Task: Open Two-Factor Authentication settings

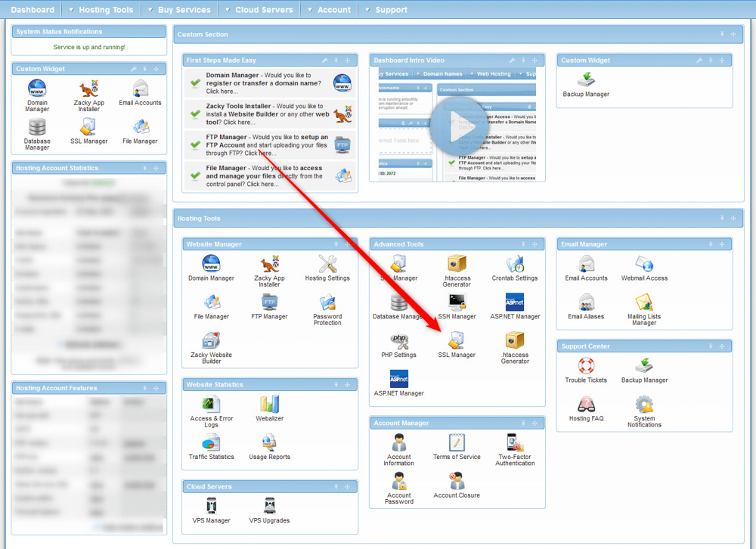Action: [514, 446]
